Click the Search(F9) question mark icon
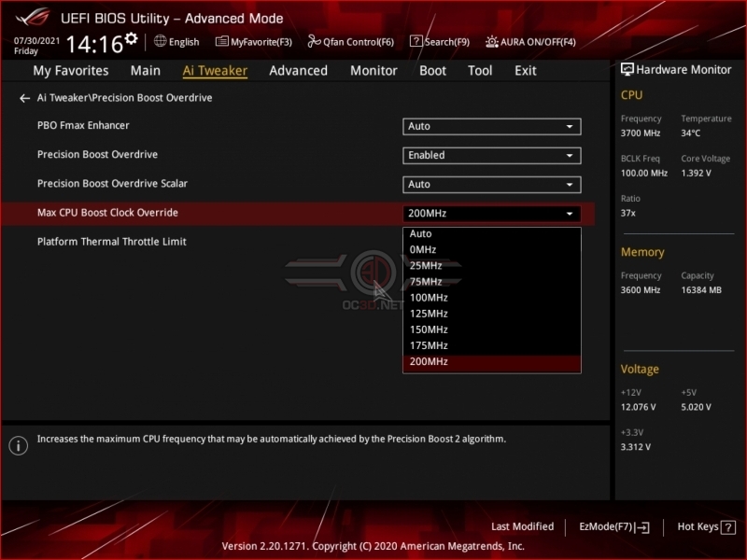 (x=416, y=41)
